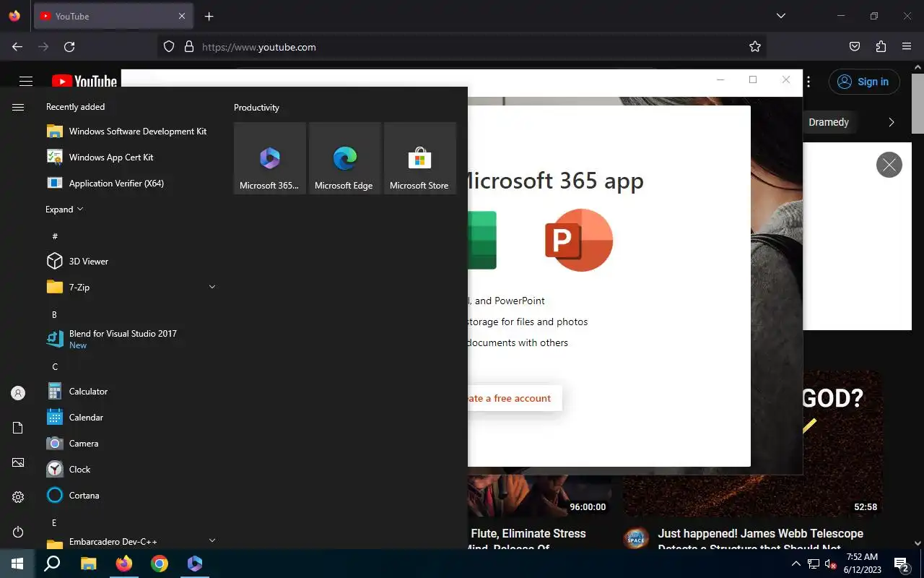The height and width of the screenshot is (578, 924).
Task: Open the user account icon in Start
Action: tap(18, 393)
